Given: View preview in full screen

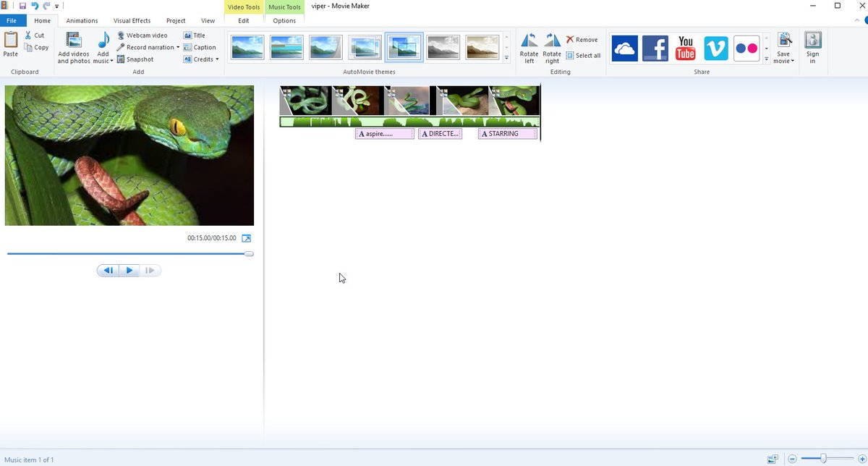Looking at the screenshot, I should pos(246,238).
